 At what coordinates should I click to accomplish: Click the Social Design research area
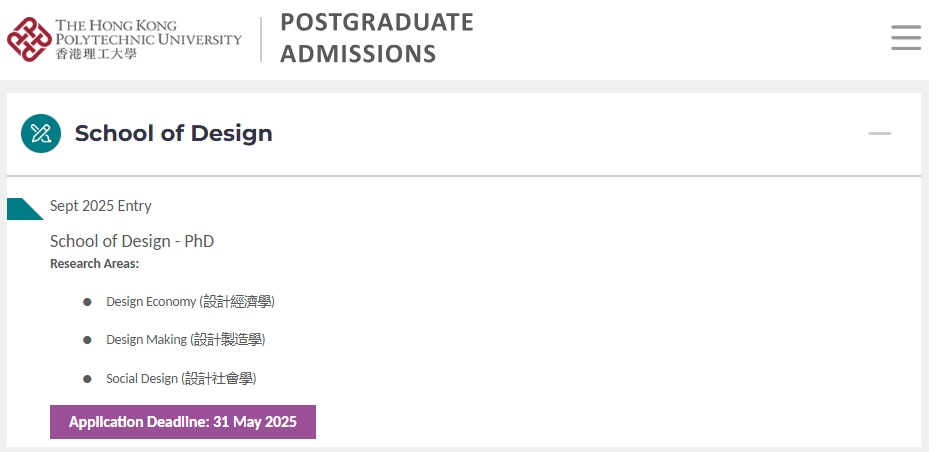coord(181,379)
